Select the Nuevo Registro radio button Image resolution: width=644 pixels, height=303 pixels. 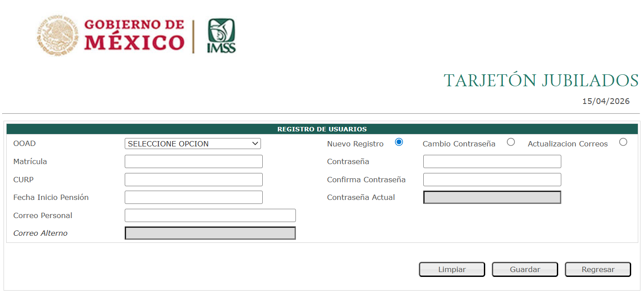click(x=399, y=142)
